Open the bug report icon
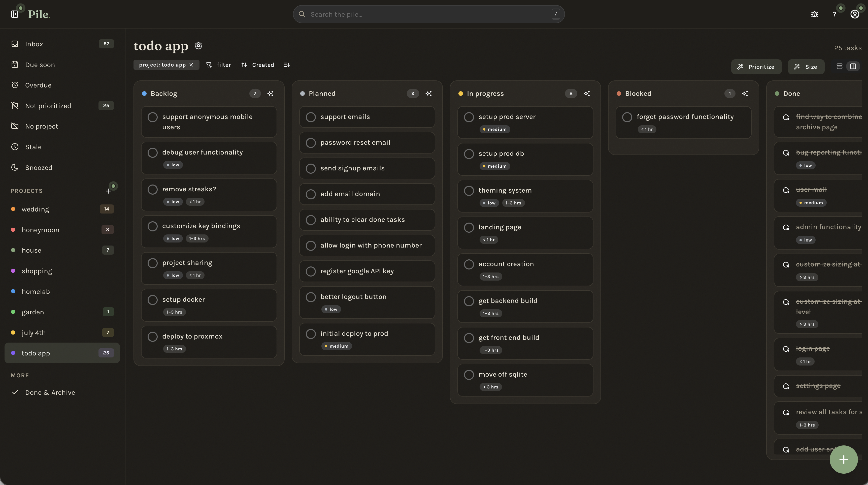868x485 pixels. pos(814,14)
